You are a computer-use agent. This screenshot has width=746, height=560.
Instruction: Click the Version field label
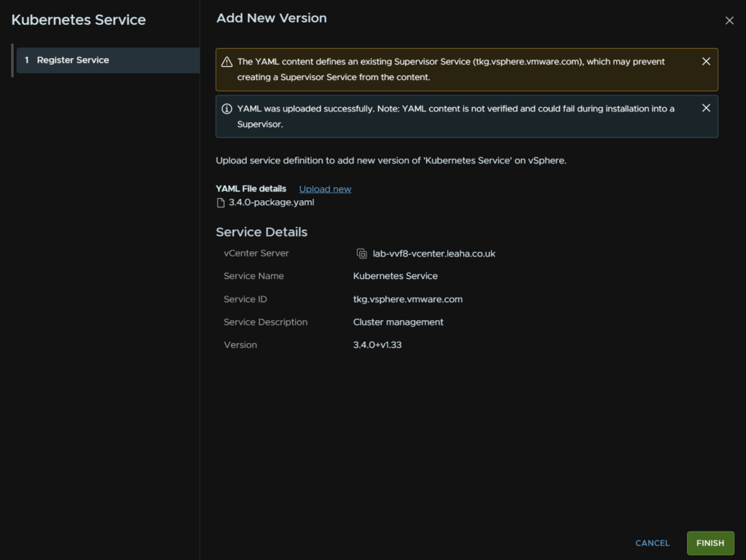click(240, 344)
